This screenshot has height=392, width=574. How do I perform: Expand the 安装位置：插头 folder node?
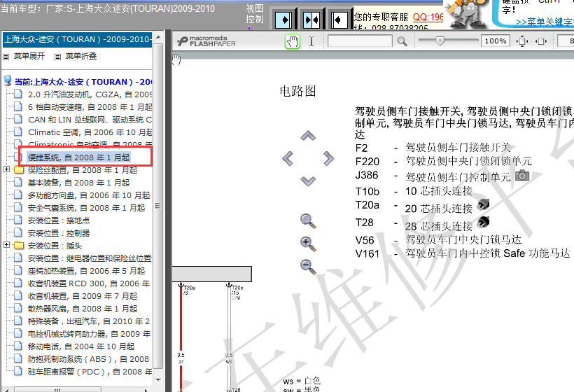[6, 244]
